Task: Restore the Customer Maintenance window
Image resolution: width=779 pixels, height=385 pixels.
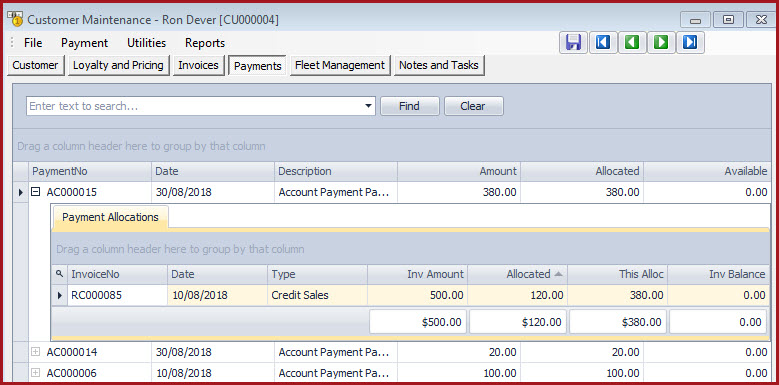Action: (x=728, y=20)
